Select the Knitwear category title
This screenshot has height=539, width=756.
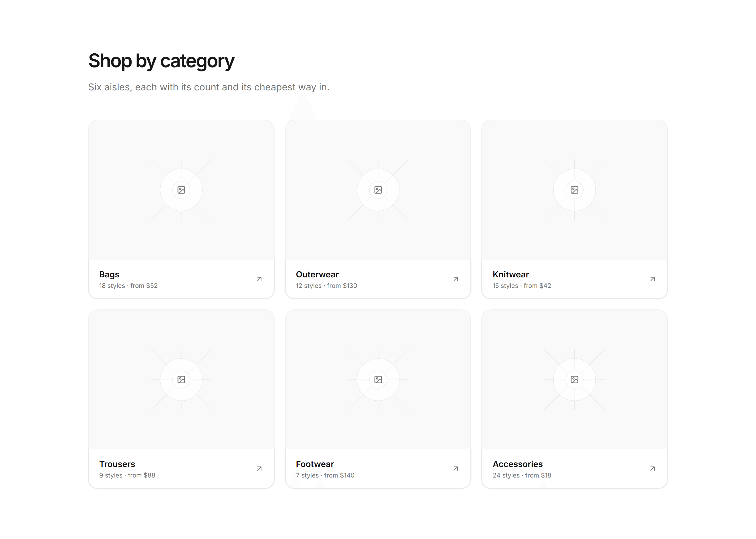tap(511, 274)
